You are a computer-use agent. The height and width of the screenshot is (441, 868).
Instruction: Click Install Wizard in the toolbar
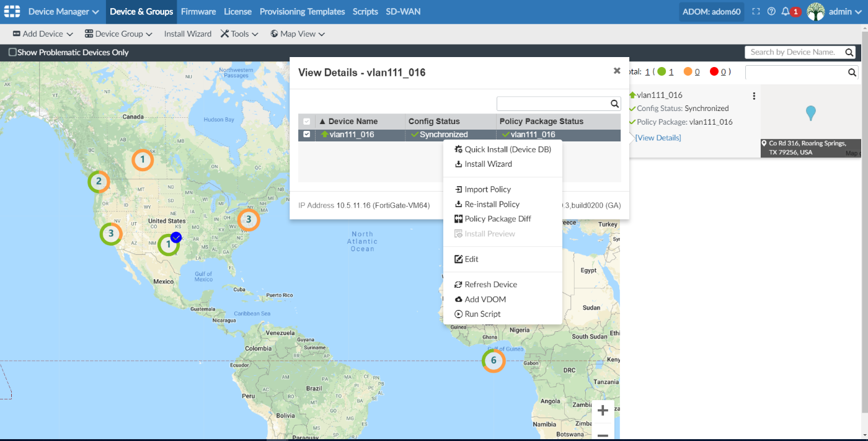pyautogui.click(x=187, y=33)
